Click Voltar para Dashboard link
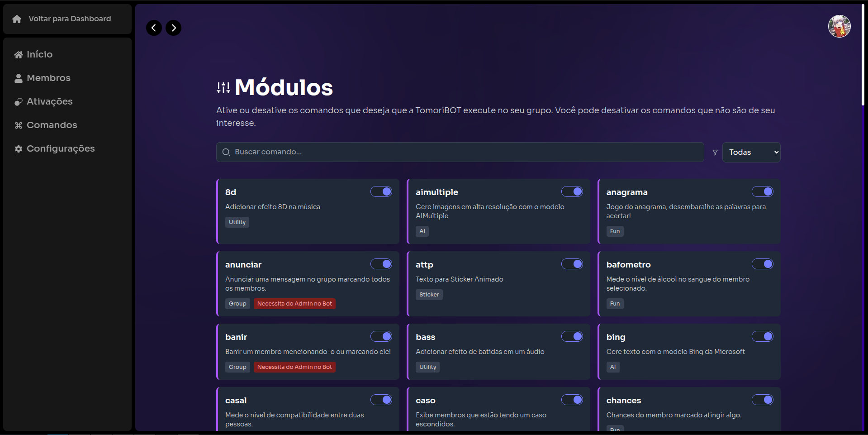 point(70,19)
